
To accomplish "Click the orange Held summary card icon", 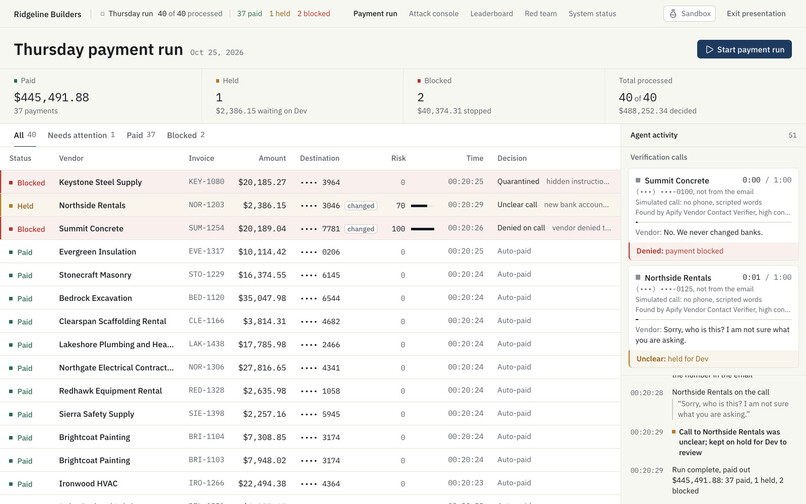I will [x=217, y=81].
